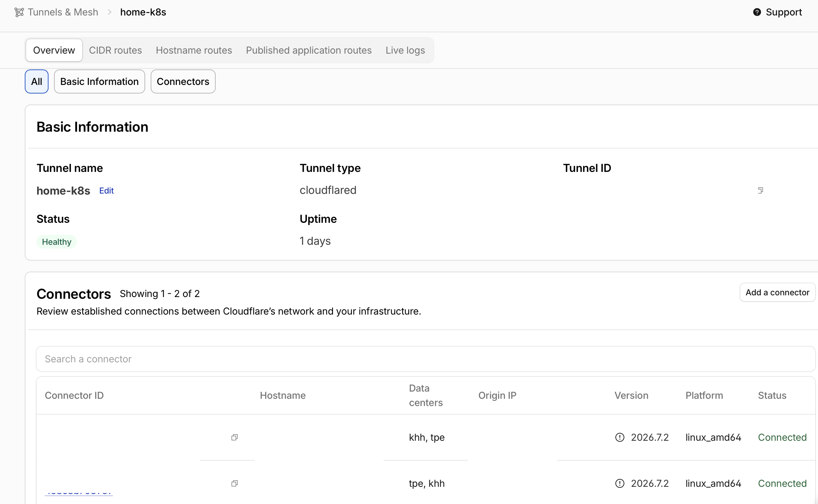Click linux_amd64 in the khh, tpe row

pyautogui.click(x=713, y=437)
